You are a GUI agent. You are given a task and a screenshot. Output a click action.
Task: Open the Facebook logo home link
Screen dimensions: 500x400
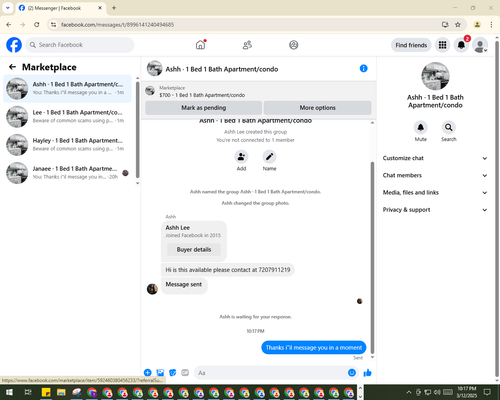[14, 45]
